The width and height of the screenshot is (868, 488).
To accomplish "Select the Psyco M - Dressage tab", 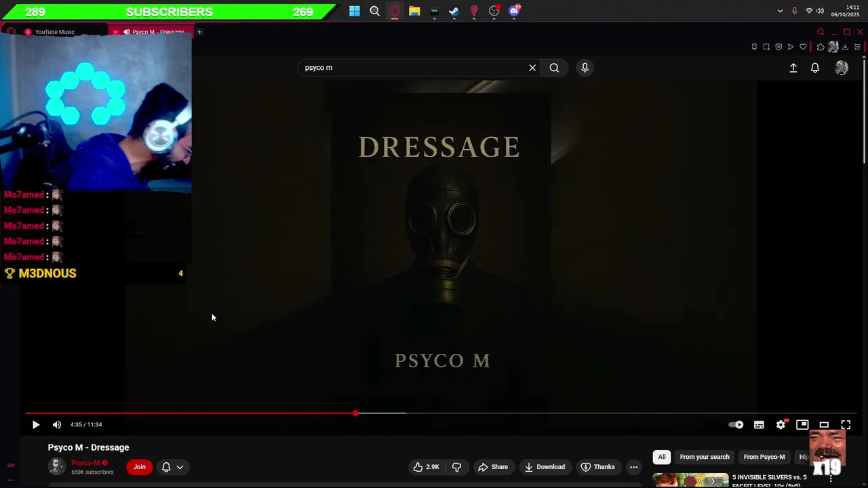I will pos(153,32).
